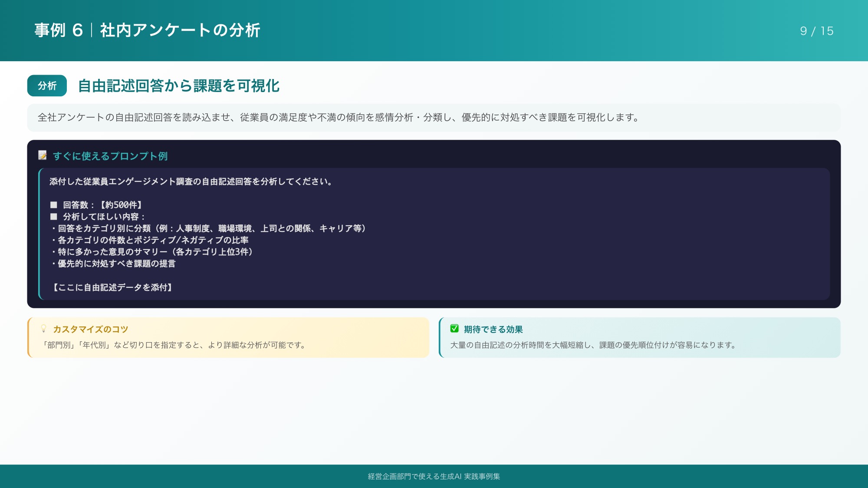The height and width of the screenshot is (488, 868).
Task: Select the tip text mentioning 「部門別」「年代別」
Action: (x=175, y=345)
